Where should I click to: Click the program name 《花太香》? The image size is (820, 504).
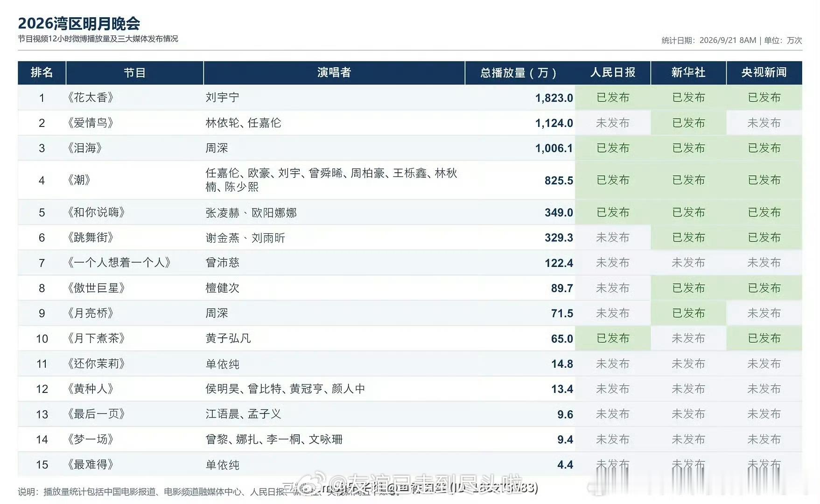(x=91, y=98)
